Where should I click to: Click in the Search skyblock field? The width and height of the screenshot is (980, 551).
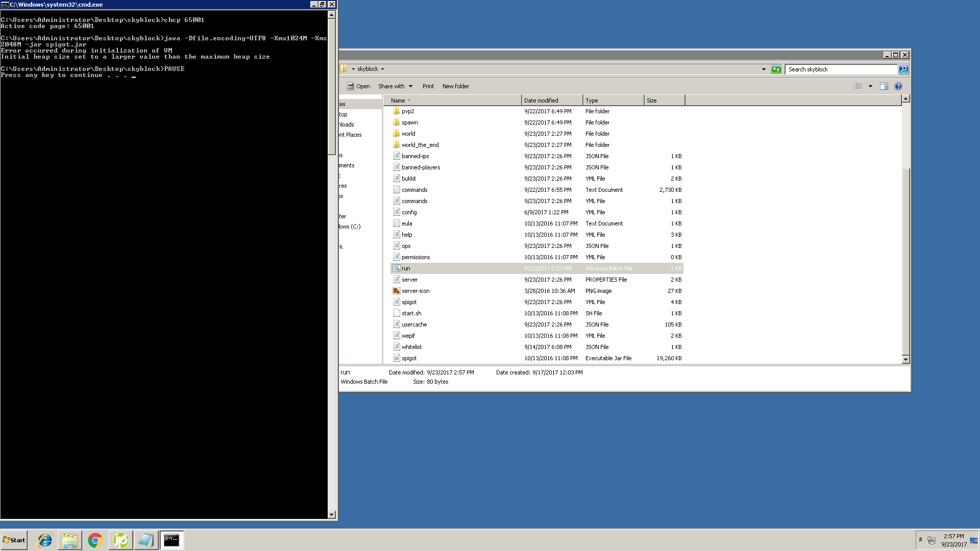coord(840,69)
